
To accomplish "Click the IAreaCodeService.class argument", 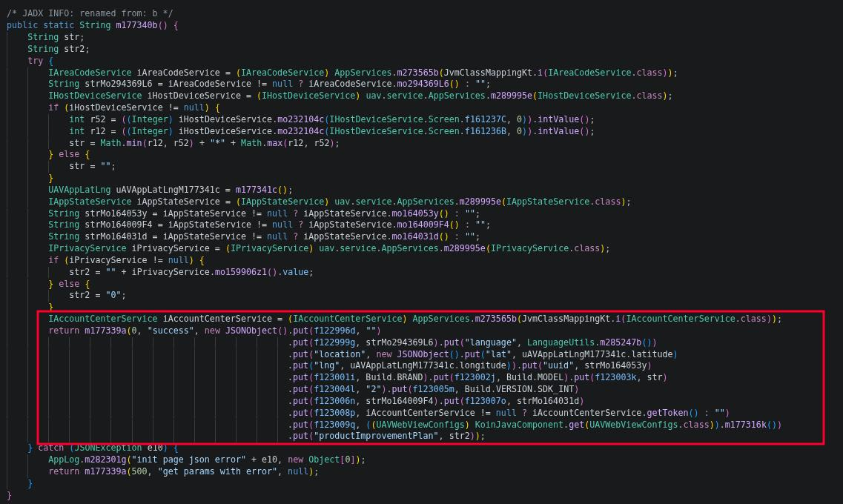I will coord(605,73).
